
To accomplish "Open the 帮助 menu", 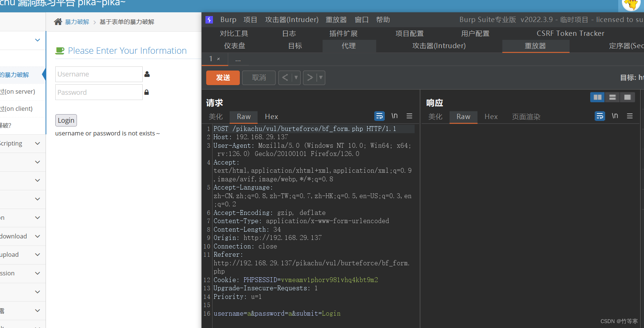I will click(x=383, y=20).
